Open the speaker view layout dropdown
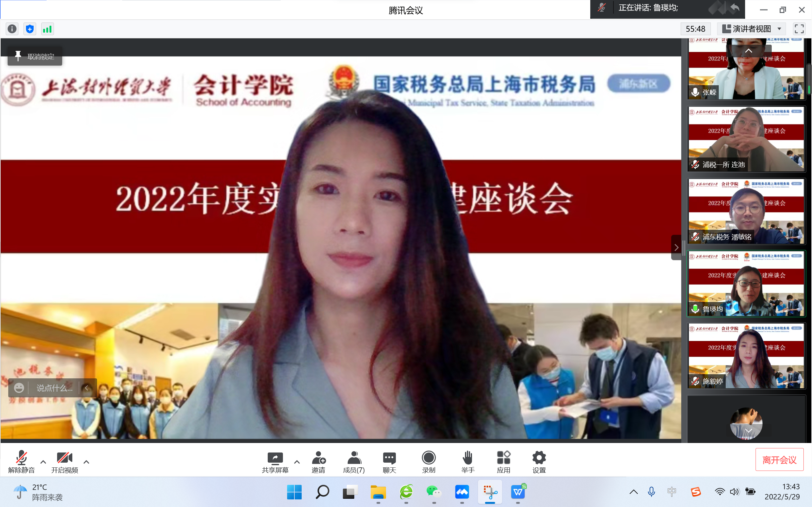 752,29
